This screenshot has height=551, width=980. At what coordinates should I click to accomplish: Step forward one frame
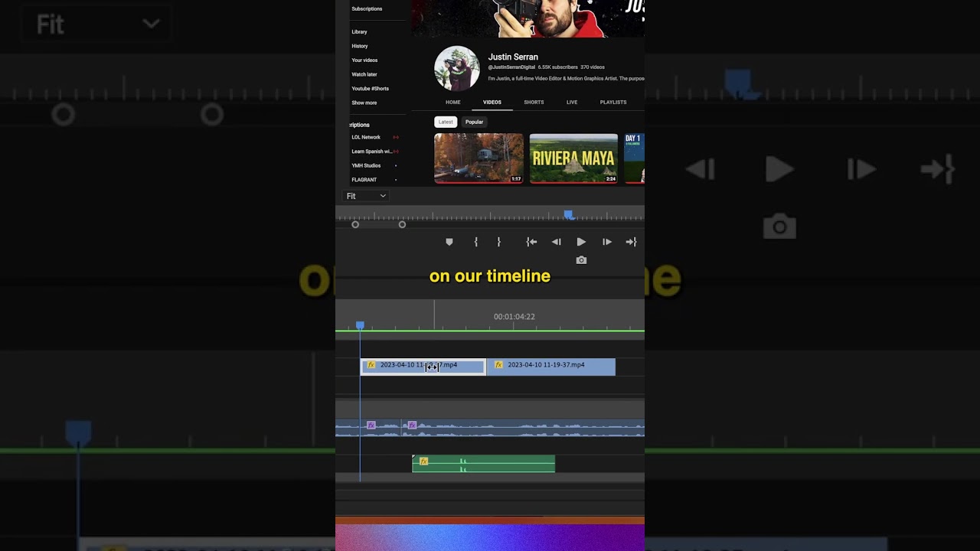click(606, 242)
